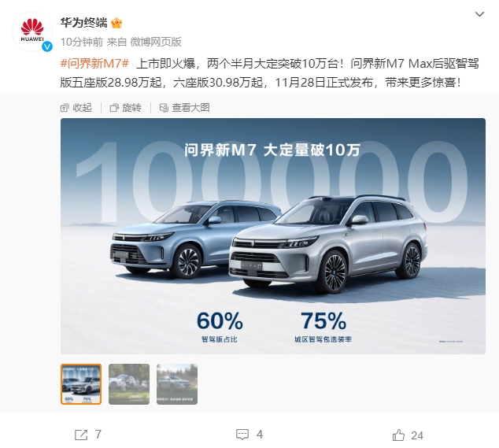Screen dimensions: 499x448
Task: Open the 华为终端 profile name link
Action: click(x=83, y=23)
